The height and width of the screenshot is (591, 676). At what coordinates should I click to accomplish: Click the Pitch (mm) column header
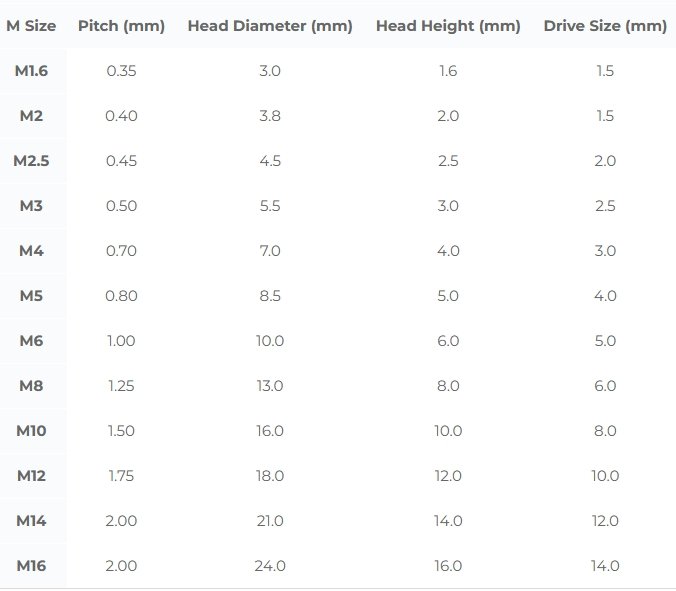click(x=121, y=26)
